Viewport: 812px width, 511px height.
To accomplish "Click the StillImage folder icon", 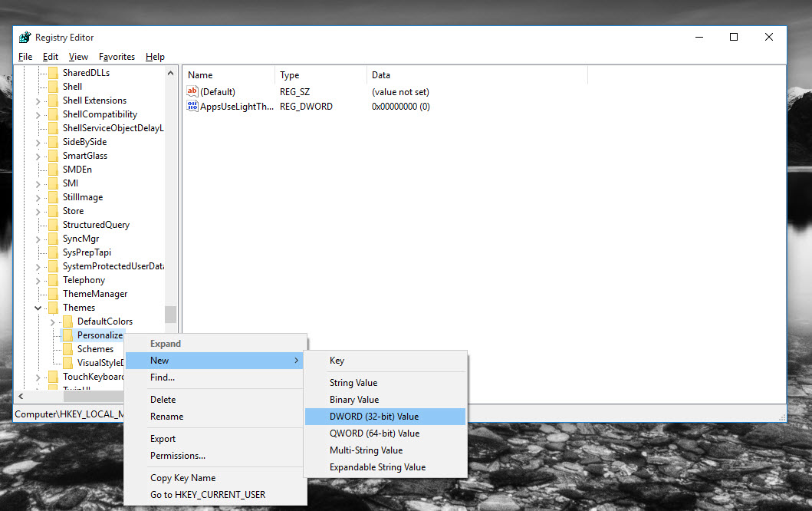I will pyautogui.click(x=54, y=197).
